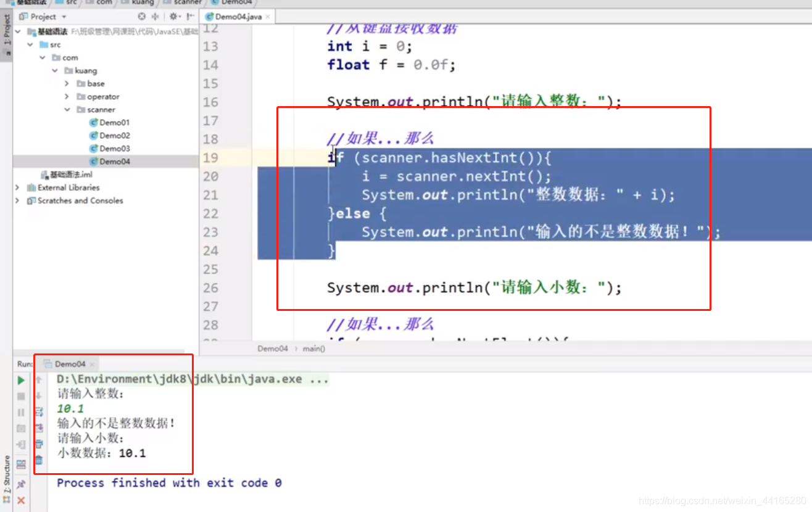Select Demo01 class in project tree
812x512 pixels.
(110, 122)
